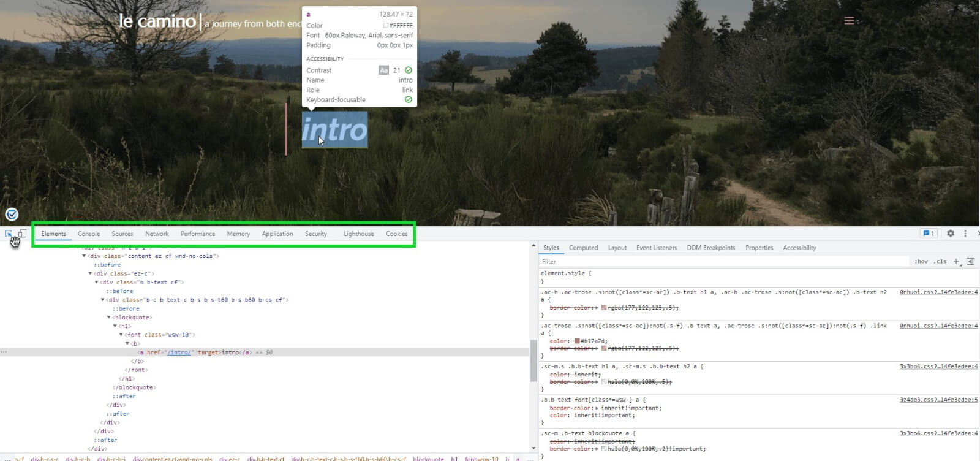Viewport: 980px width, 461px height.
Task: Collapse the font class="wsw-10" node
Action: tap(121, 335)
